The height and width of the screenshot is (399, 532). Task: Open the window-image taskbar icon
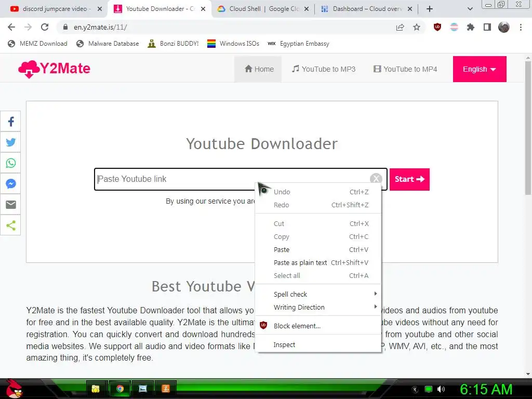143,389
